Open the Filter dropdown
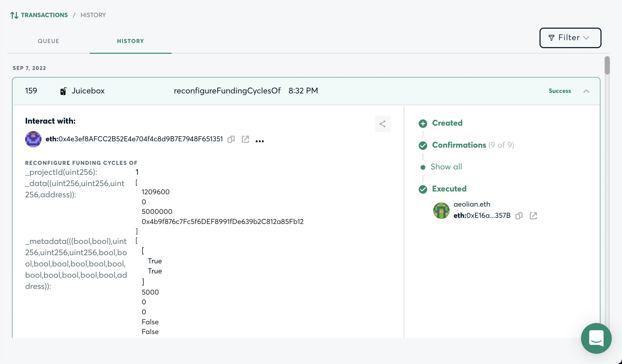Viewport: 622px width, 364px height. 570,38
